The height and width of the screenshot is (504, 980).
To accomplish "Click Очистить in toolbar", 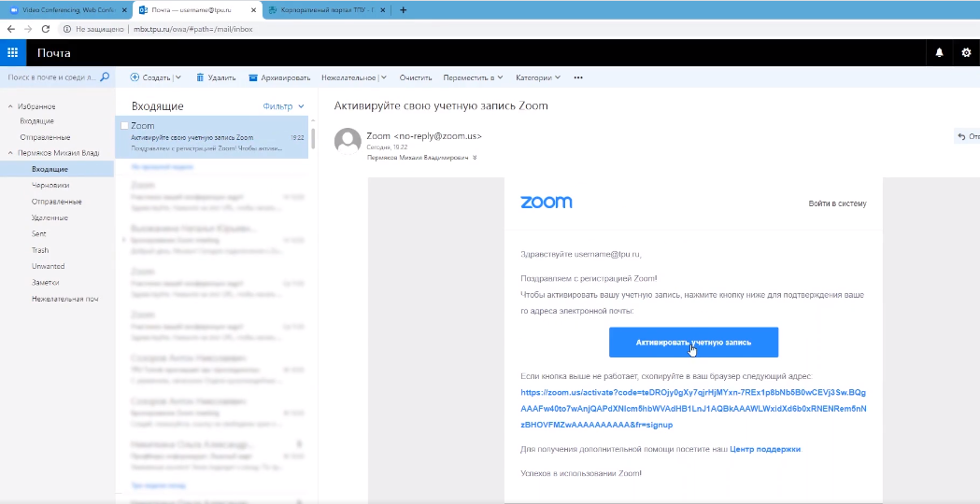I will coord(416,77).
